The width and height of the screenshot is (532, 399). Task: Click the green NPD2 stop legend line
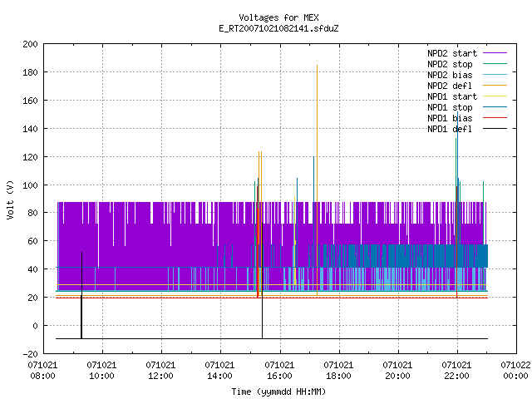click(x=495, y=63)
